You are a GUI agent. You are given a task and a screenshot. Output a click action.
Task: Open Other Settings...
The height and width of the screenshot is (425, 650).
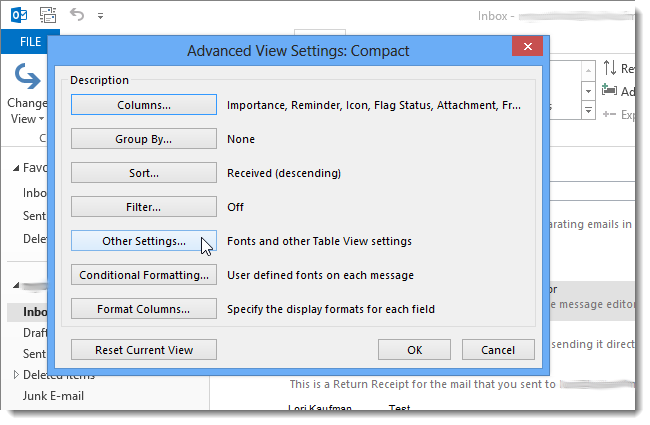coord(143,240)
